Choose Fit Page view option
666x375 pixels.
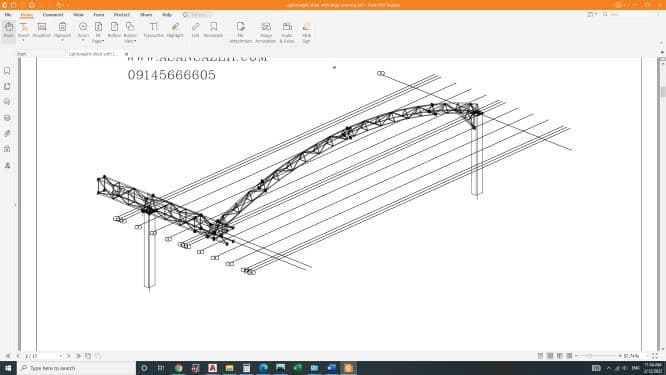(98, 32)
